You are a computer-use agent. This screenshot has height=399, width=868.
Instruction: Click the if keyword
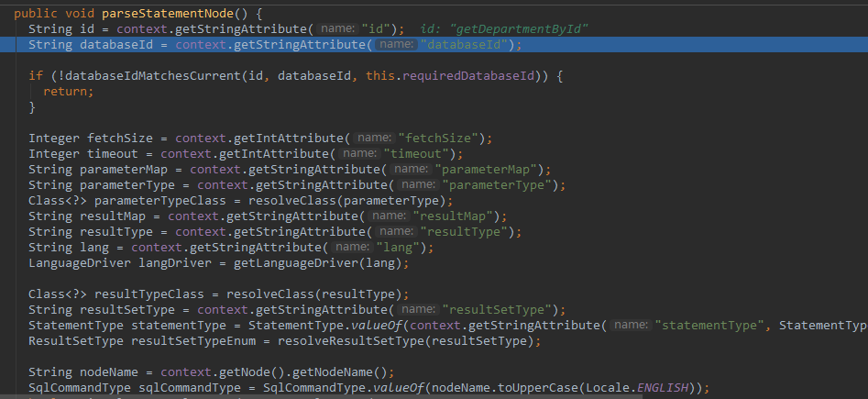[x=36, y=76]
